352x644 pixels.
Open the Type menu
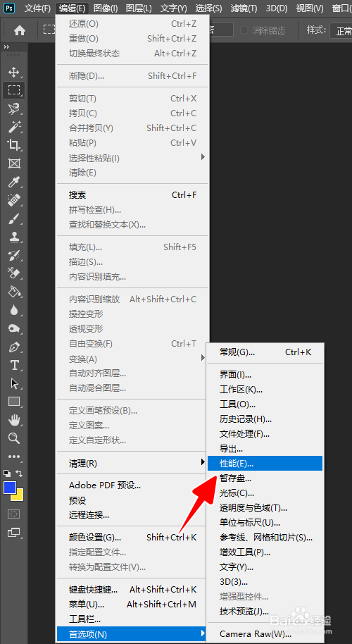(x=174, y=8)
